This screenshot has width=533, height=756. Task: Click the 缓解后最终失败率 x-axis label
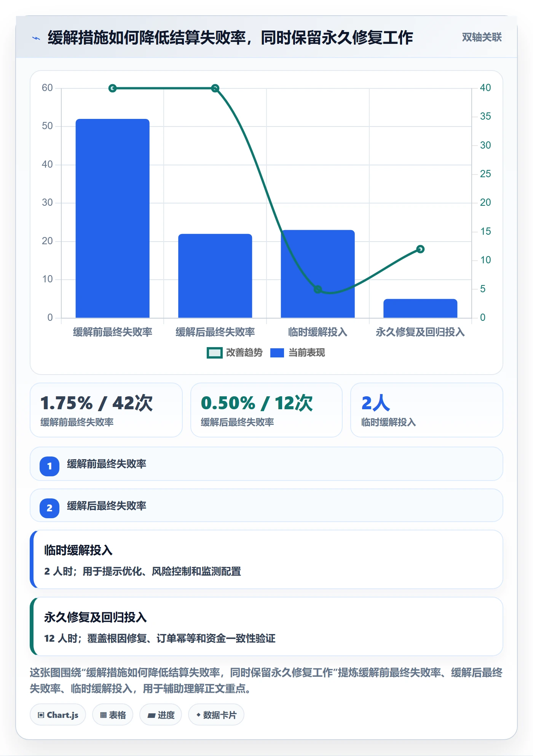(215, 332)
